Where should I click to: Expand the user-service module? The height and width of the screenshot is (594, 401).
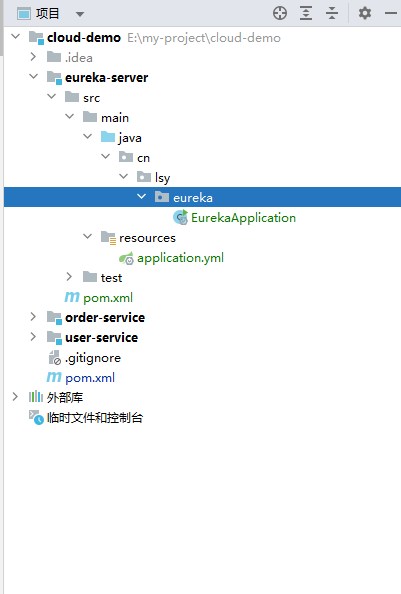click(x=33, y=337)
